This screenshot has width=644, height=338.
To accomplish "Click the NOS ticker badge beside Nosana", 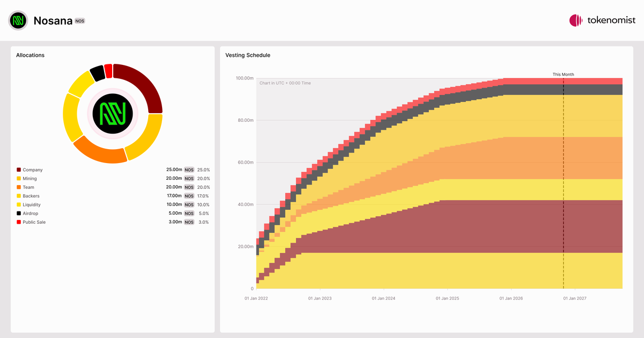I will tap(79, 21).
